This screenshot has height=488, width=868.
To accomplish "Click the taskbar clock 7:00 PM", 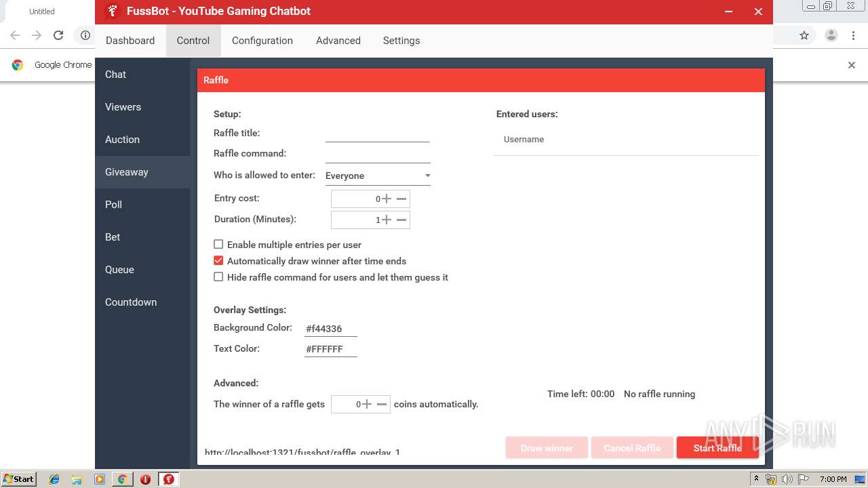I will pyautogui.click(x=833, y=479).
